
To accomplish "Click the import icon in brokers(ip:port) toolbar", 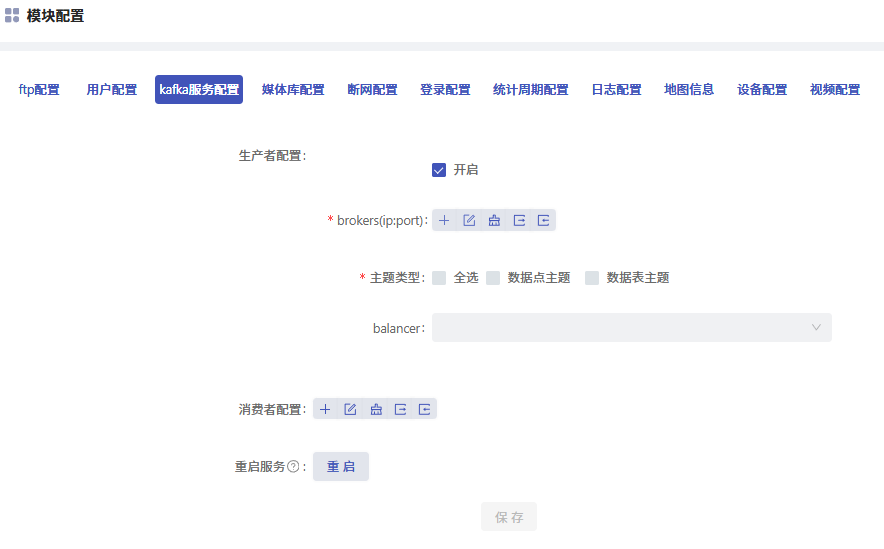I will tap(543, 220).
